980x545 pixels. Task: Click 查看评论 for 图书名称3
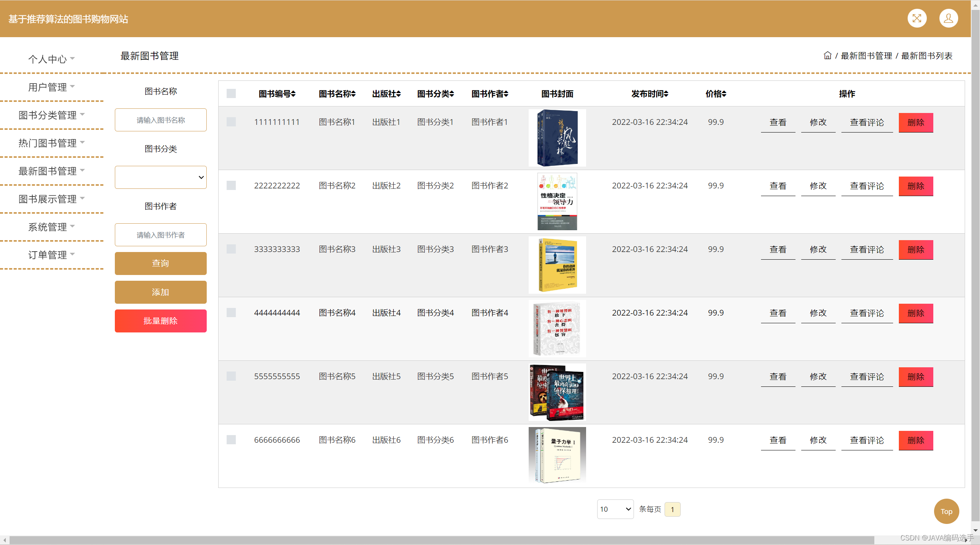867,250
